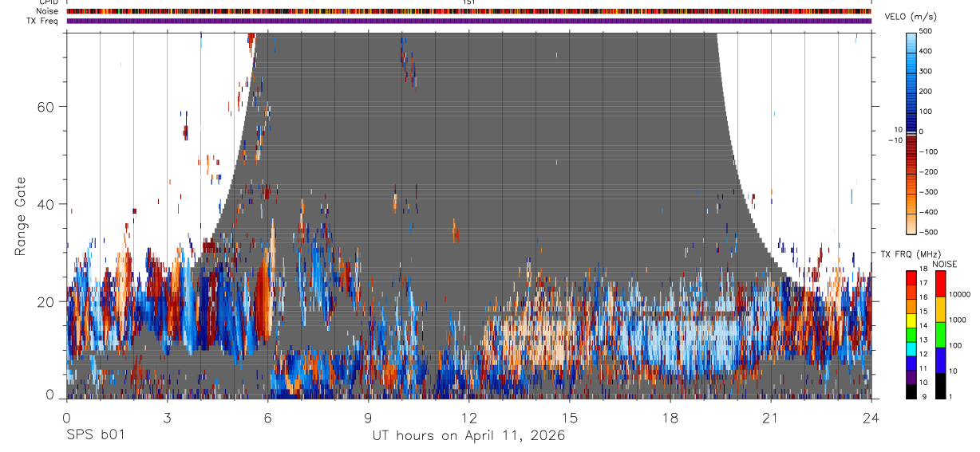Click the noise legend label 10000

959,294
